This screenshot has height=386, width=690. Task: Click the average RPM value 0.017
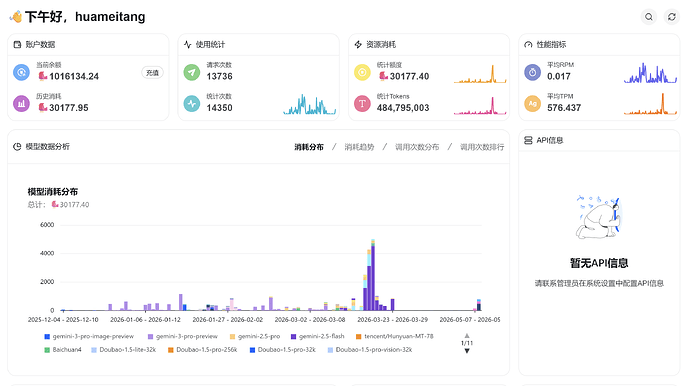pos(559,76)
